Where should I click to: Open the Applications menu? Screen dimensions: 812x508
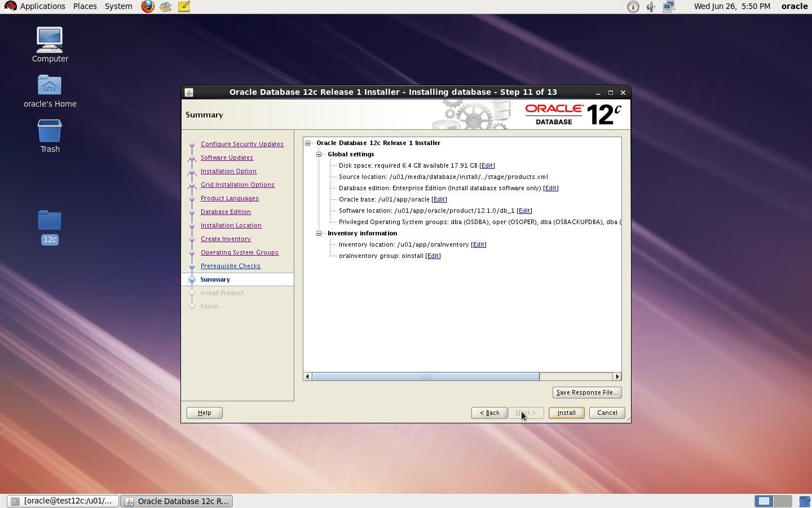click(x=36, y=6)
